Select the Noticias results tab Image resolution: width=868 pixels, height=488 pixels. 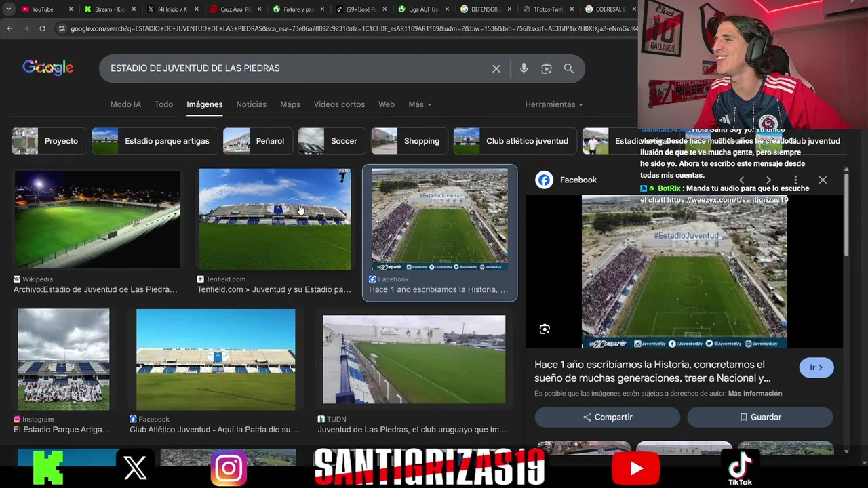251,104
